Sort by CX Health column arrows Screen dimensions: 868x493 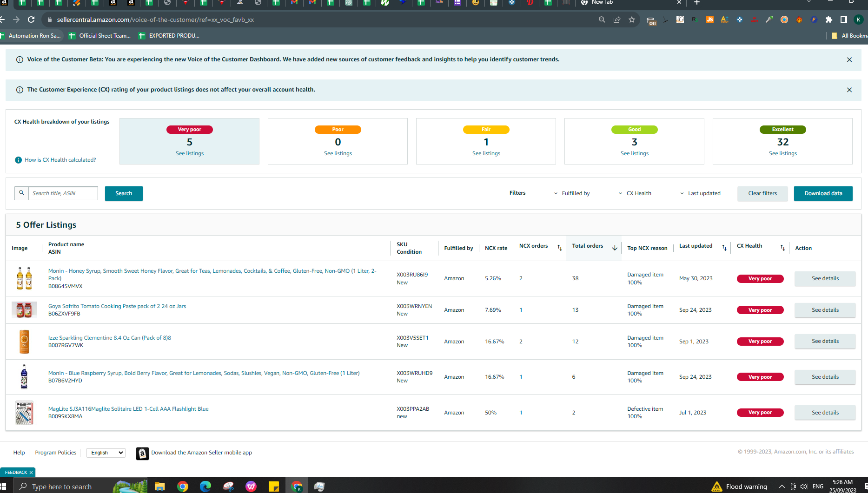tap(782, 248)
